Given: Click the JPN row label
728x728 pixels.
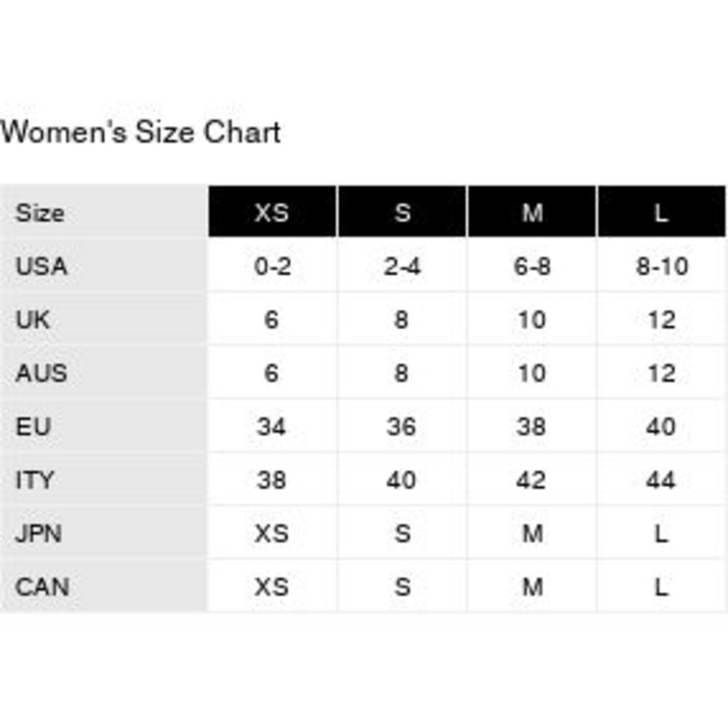Looking at the screenshot, I should pyautogui.click(x=39, y=534).
